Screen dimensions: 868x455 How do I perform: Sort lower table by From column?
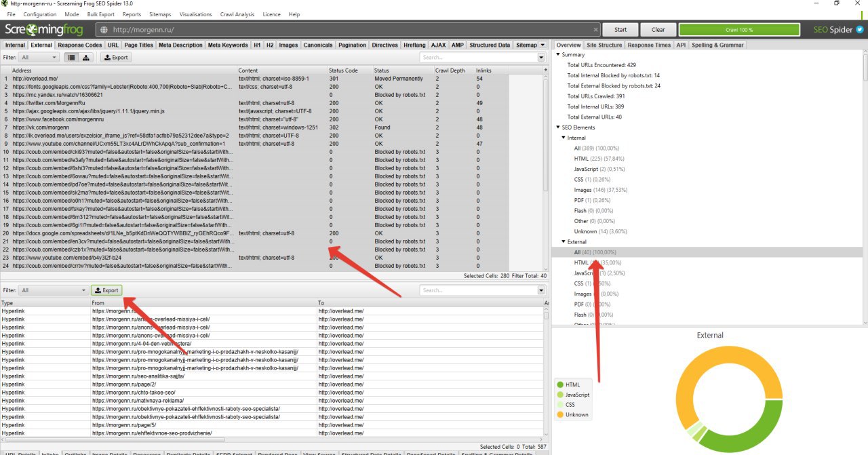pyautogui.click(x=203, y=303)
